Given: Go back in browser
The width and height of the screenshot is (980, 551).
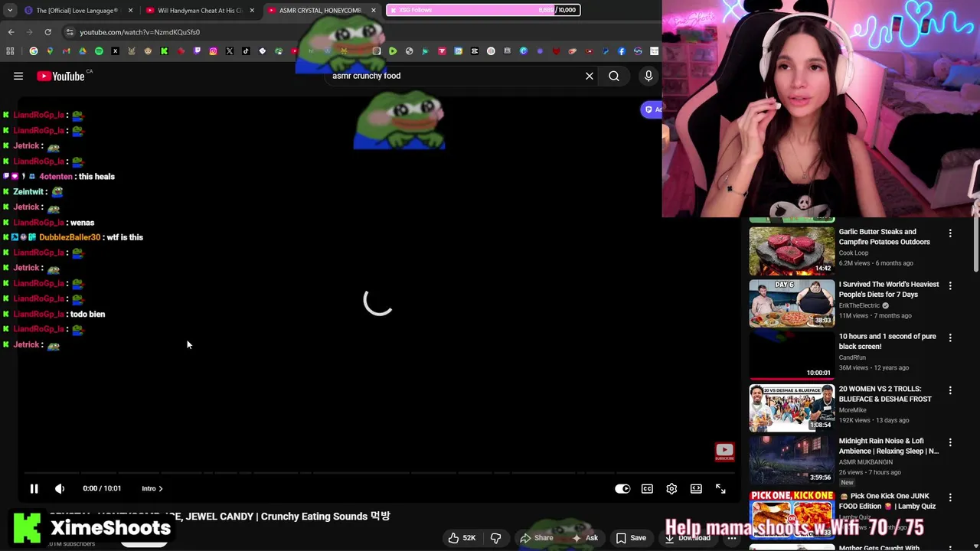Looking at the screenshot, I should tap(11, 32).
